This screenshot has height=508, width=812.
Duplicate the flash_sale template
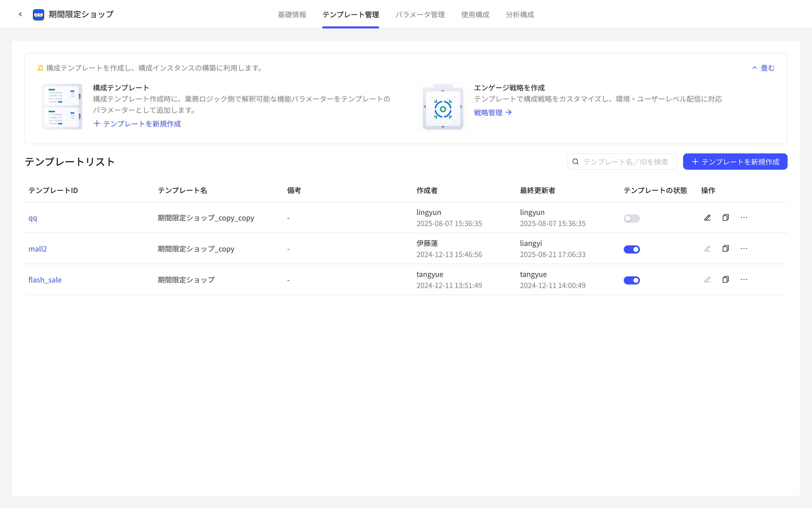tap(725, 280)
